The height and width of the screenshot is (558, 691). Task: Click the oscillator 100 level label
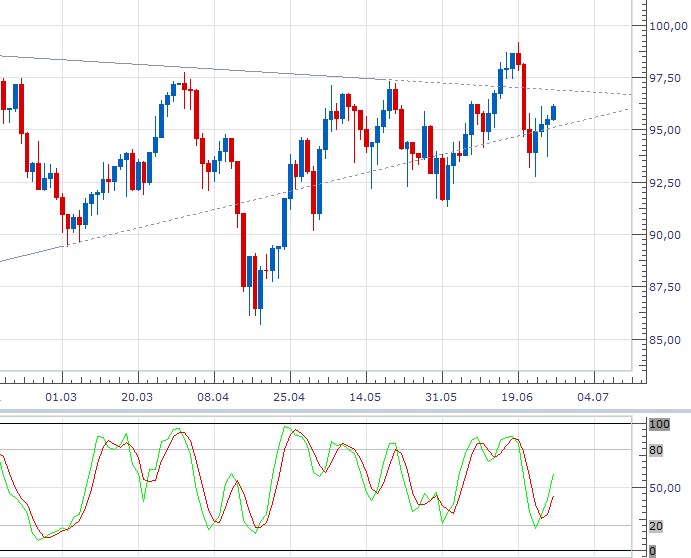[x=660, y=424]
